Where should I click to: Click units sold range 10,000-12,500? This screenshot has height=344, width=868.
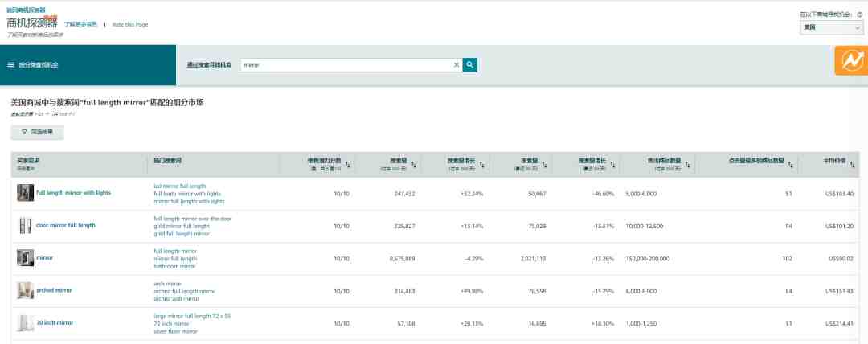(x=645, y=227)
